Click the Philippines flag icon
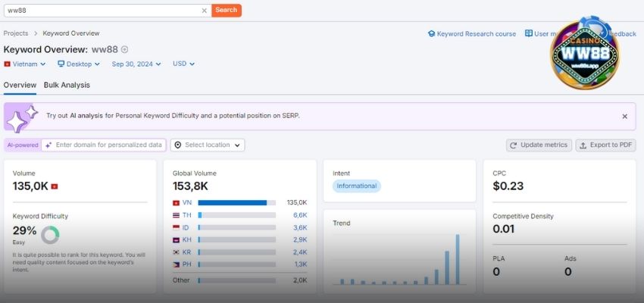 tap(177, 264)
